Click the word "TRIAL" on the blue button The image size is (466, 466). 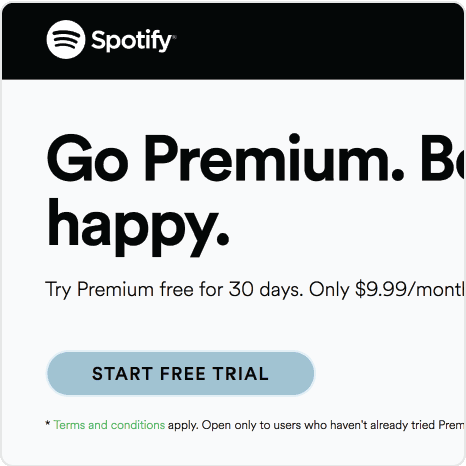241,374
